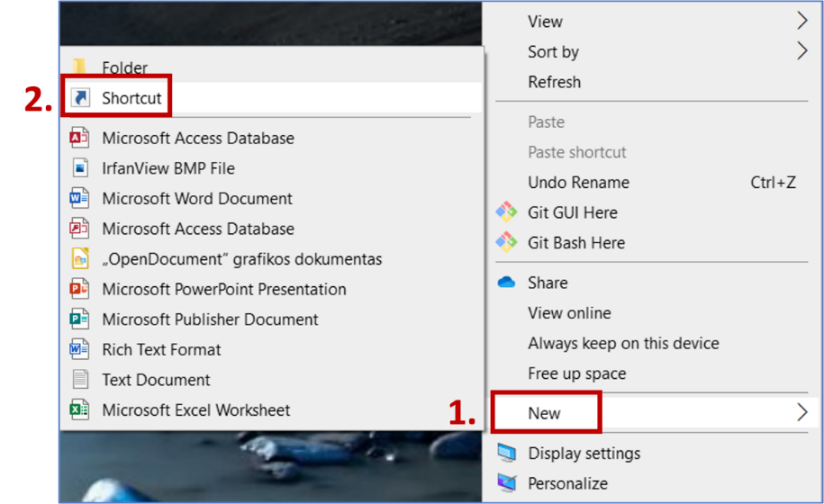The image size is (824, 504).
Task: Click the Folder icon in New submenu
Action: point(80,67)
